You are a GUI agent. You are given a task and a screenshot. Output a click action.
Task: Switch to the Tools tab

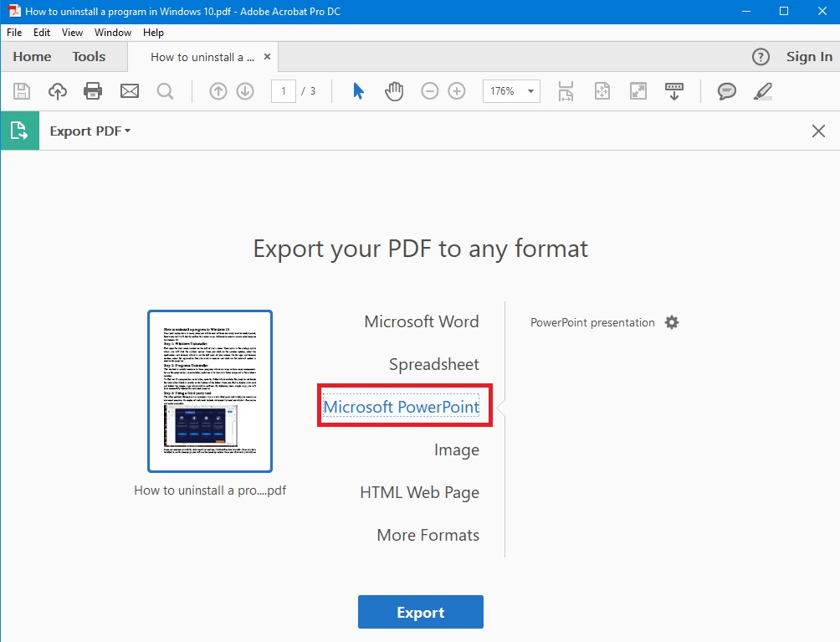pyautogui.click(x=89, y=56)
